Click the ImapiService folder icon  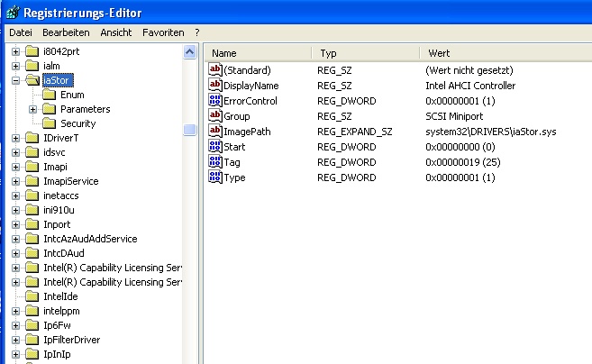click(x=32, y=181)
